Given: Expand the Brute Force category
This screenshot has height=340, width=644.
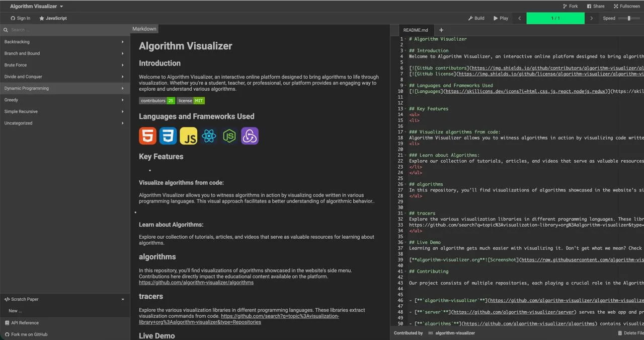Looking at the screenshot, I should click(65, 65).
